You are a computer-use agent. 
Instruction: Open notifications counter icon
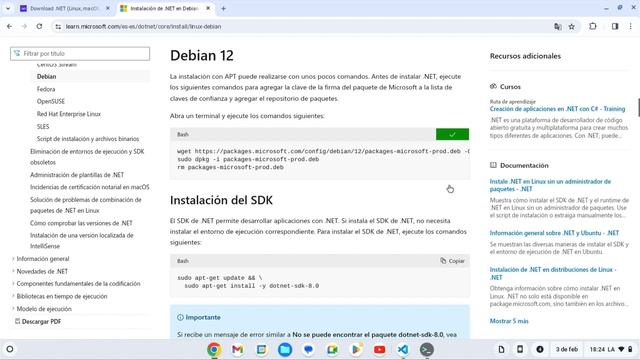pos(540,349)
